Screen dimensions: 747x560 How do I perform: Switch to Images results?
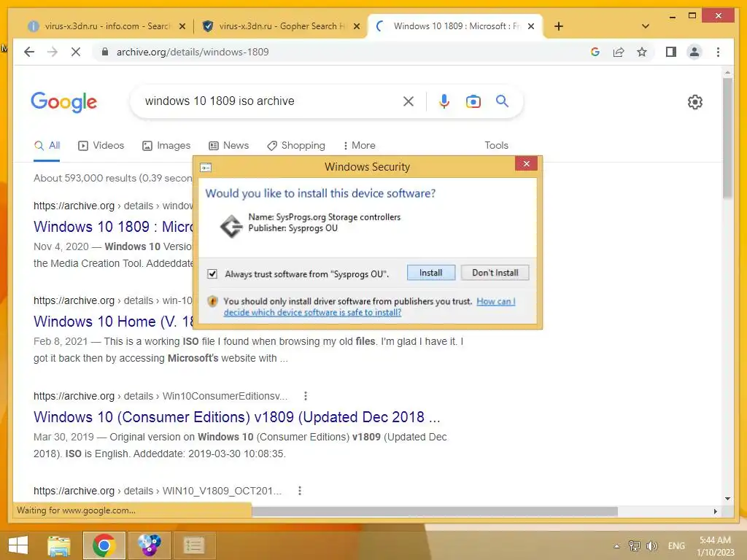pos(166,145)
